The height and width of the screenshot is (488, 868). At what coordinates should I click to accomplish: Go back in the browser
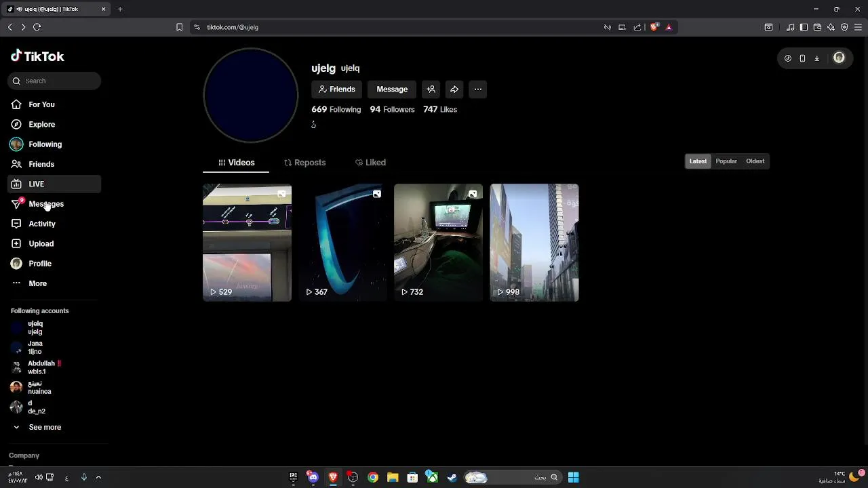tap(9, 27)
